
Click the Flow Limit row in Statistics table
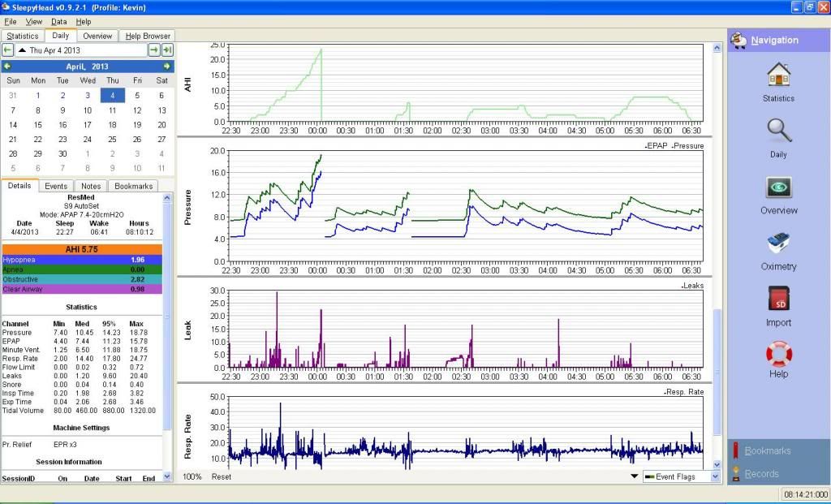(80, 368)
